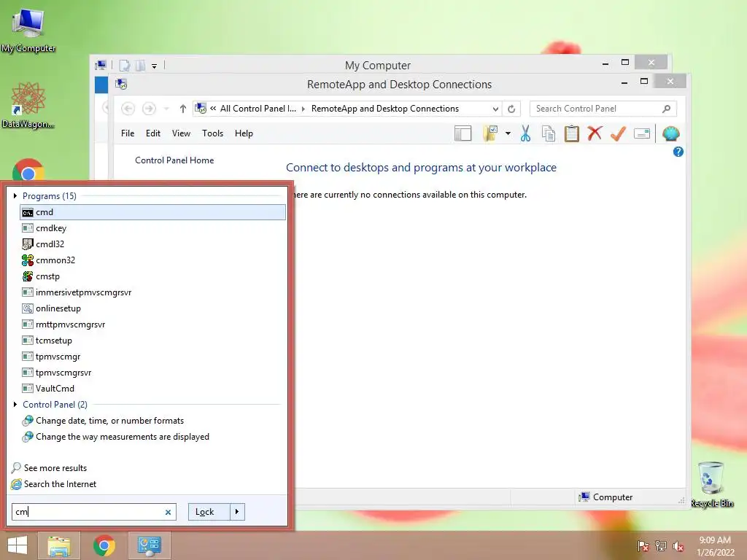The image size is (747, 560).
Task: Click the folder options toolbar icon
Action: [490, 134]
